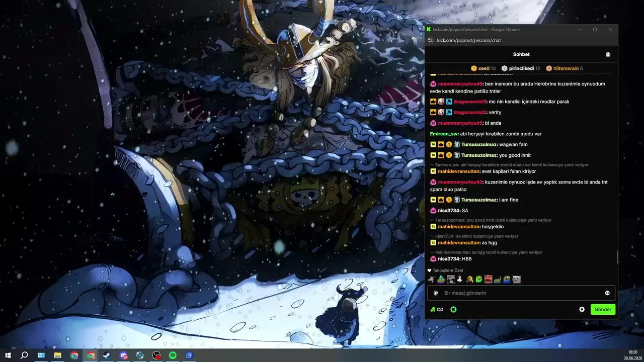Switch to OBS Studio in the taskbar

coord(156,355)
